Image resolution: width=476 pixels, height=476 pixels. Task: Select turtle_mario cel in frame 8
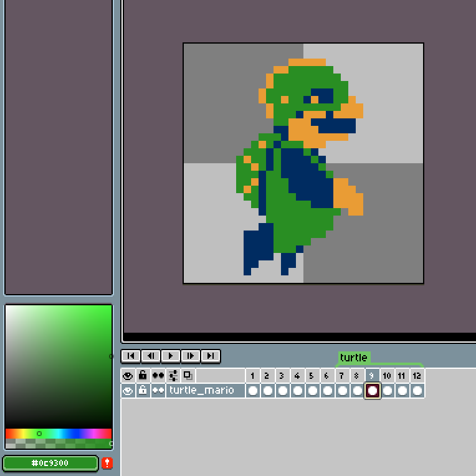tap(357, 391)
